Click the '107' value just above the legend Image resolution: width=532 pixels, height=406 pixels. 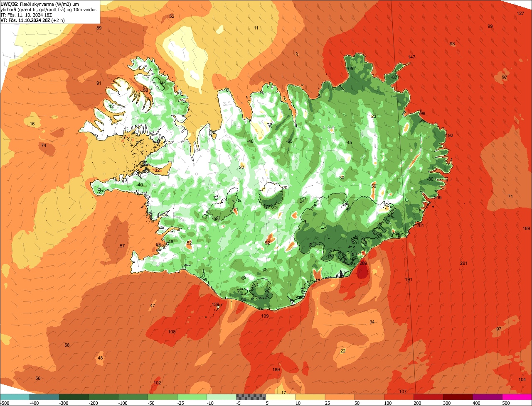pyautogui.click(x=402, y=392)
